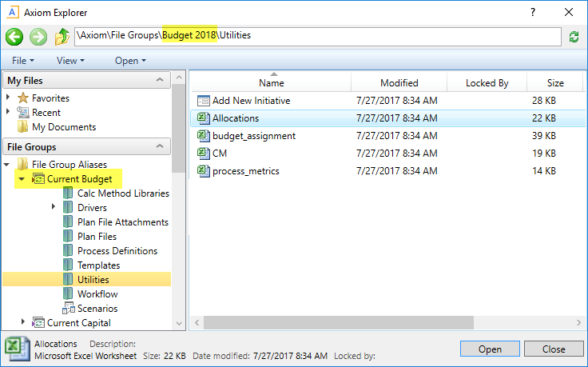Click the Favorites star icon

click(23, 98)
